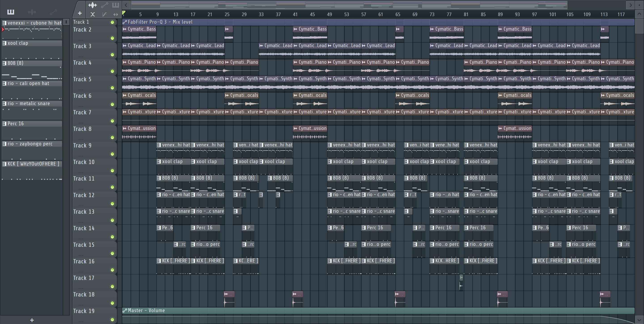The width and height of the screenshot is (644, 324).
Task: Mute Track 19 with its green LED
Action: point(112,320)
